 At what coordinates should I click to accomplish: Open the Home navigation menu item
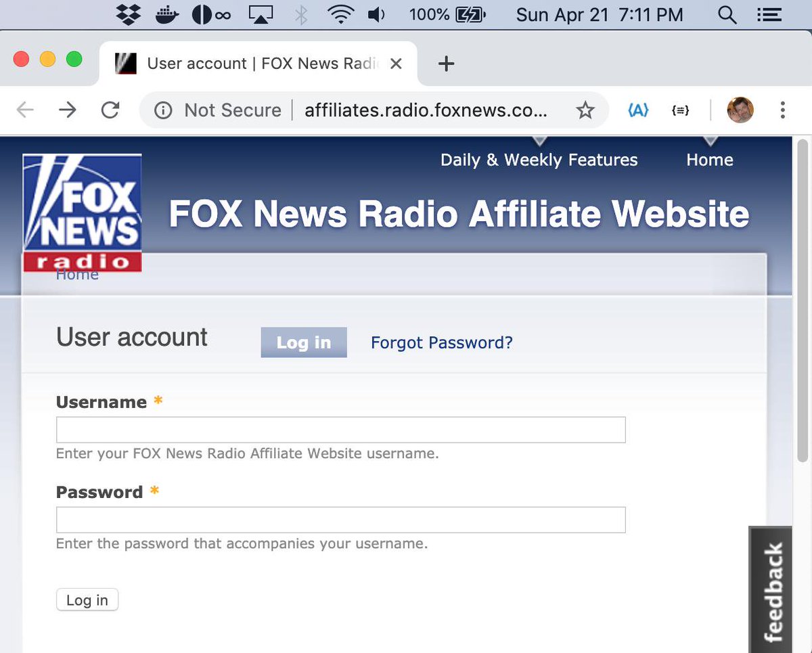point(710,160)
